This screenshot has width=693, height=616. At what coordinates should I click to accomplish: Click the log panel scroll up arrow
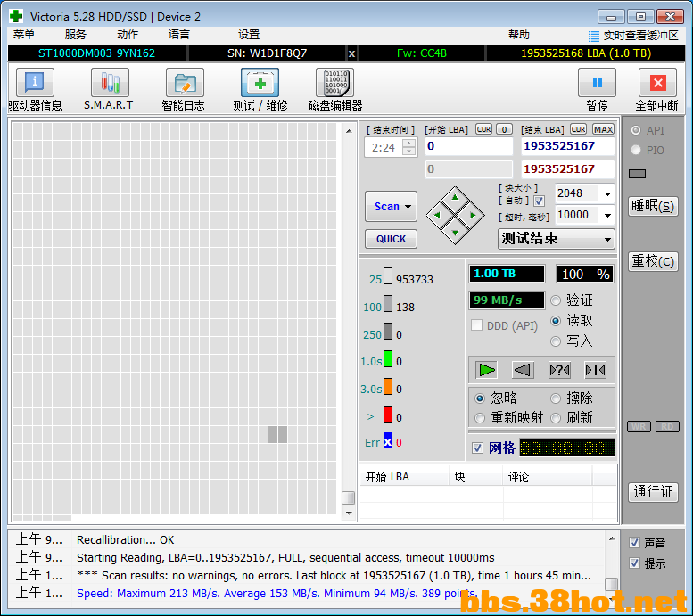612,538
